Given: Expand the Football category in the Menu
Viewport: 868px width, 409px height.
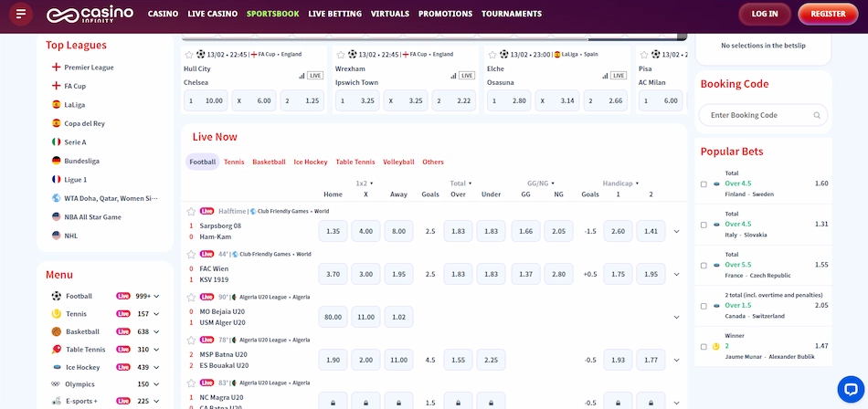Looking at the screenshot, I should (156, 296).
